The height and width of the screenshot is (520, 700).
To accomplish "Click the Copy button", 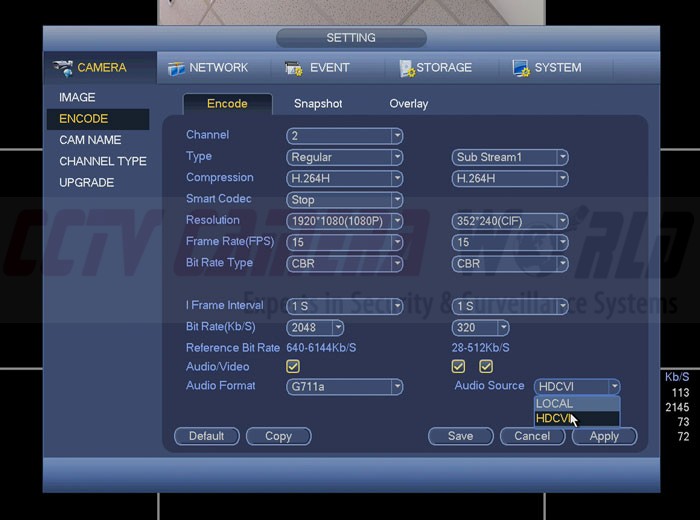I will click(x=278, y=436).
